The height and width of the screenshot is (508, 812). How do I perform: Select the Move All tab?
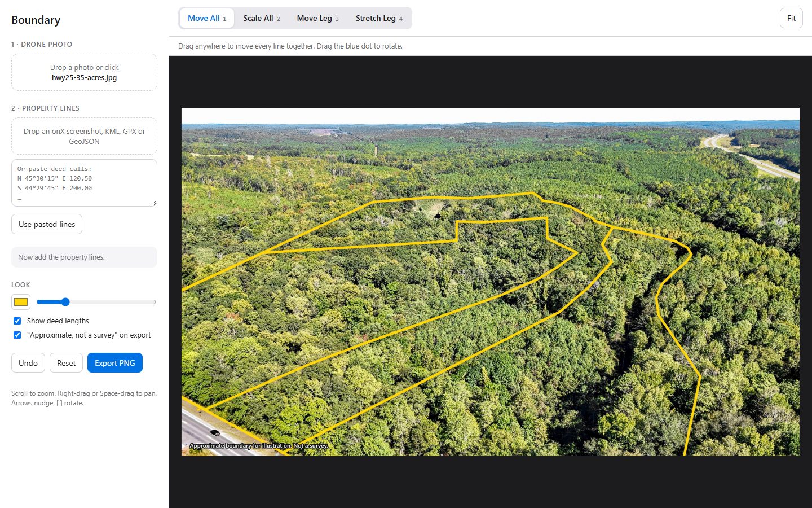(206, 18)
